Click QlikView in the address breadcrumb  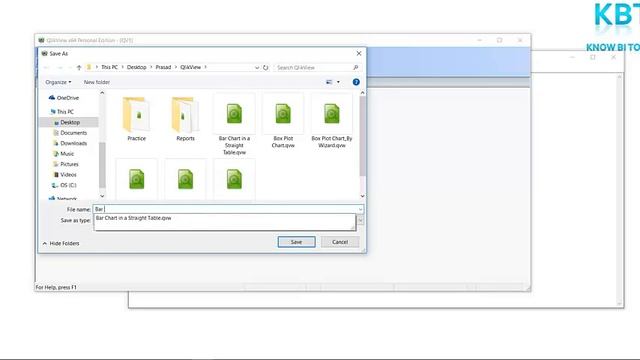191,67
